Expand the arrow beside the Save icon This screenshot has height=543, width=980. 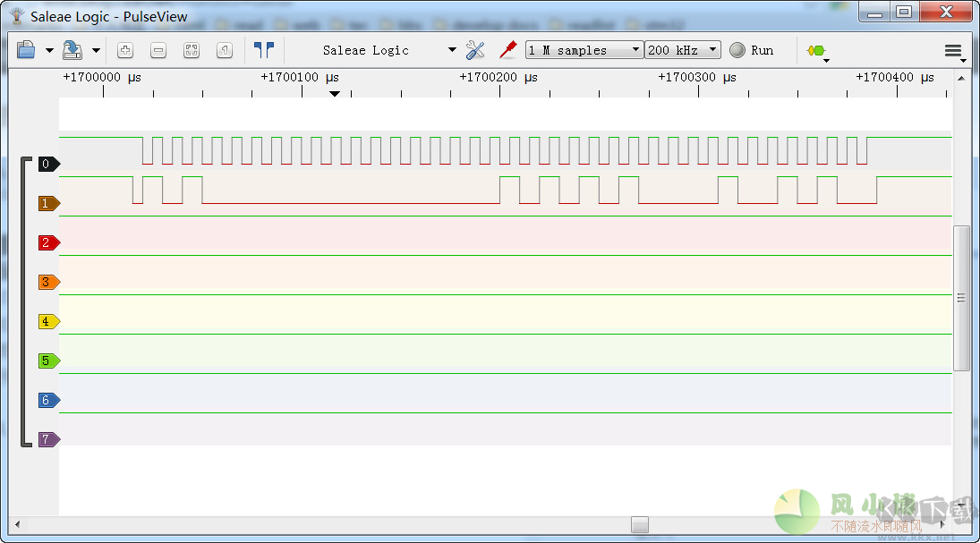96,51
